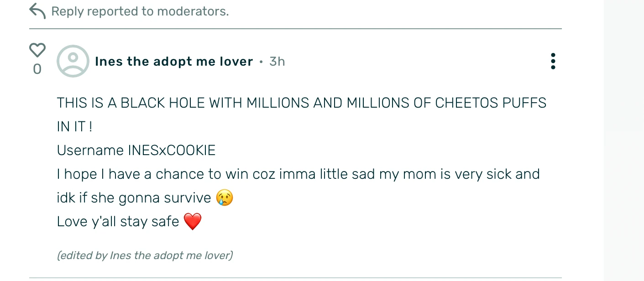Like the comment with the heart outline icon
This screenshot has width=644, height=281.
[x=37, y=50]
